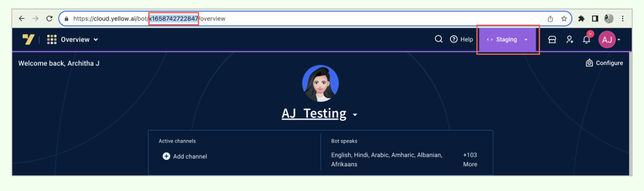Click the address bar showing cloud.yellow.ai URL
The image size is (644, 191).
(x=315, y=18)
